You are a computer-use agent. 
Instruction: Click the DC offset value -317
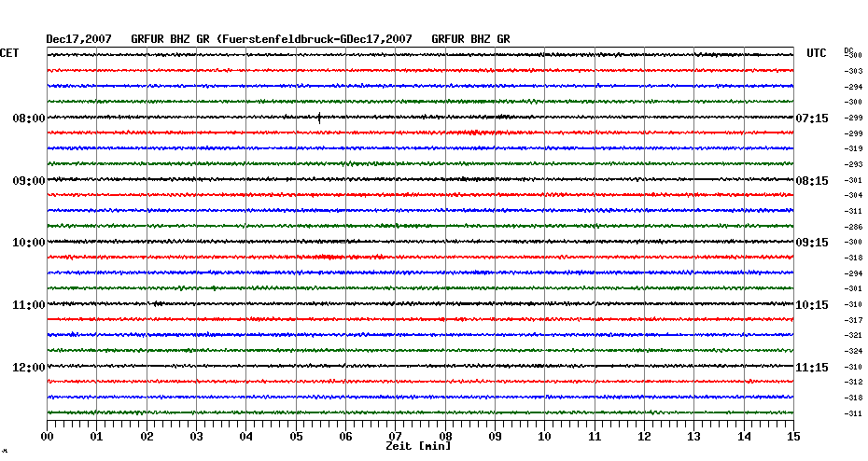click(853, 320)
